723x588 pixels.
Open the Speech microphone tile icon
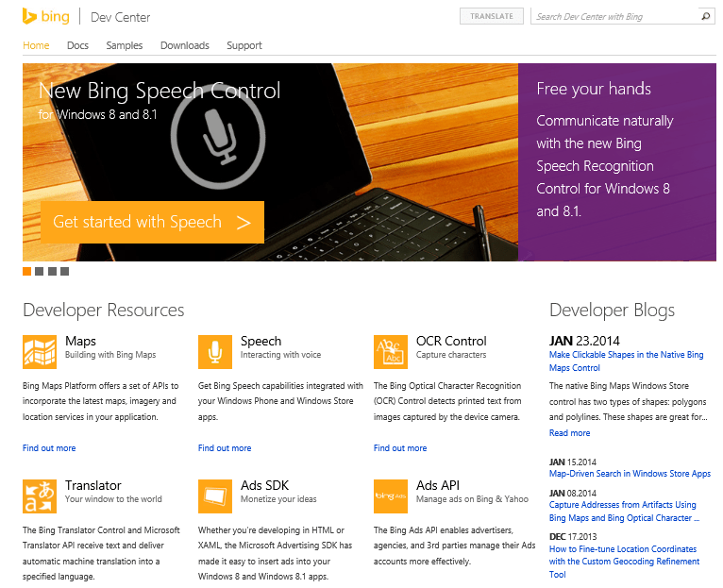pos(215,352)
